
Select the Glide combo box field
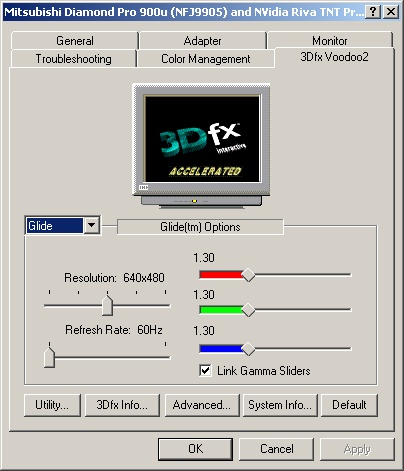[x=62, y=226]
